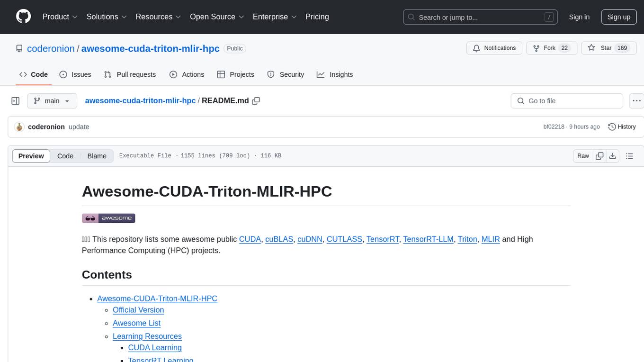Follow the MLIR link
Screen dimensions: 644x362
[491, 239]
